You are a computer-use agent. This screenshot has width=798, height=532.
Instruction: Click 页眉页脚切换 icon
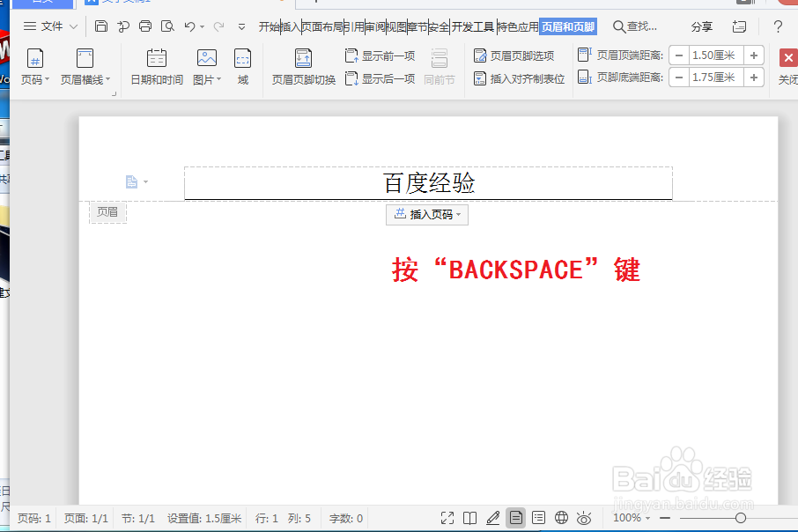[303, 58]
